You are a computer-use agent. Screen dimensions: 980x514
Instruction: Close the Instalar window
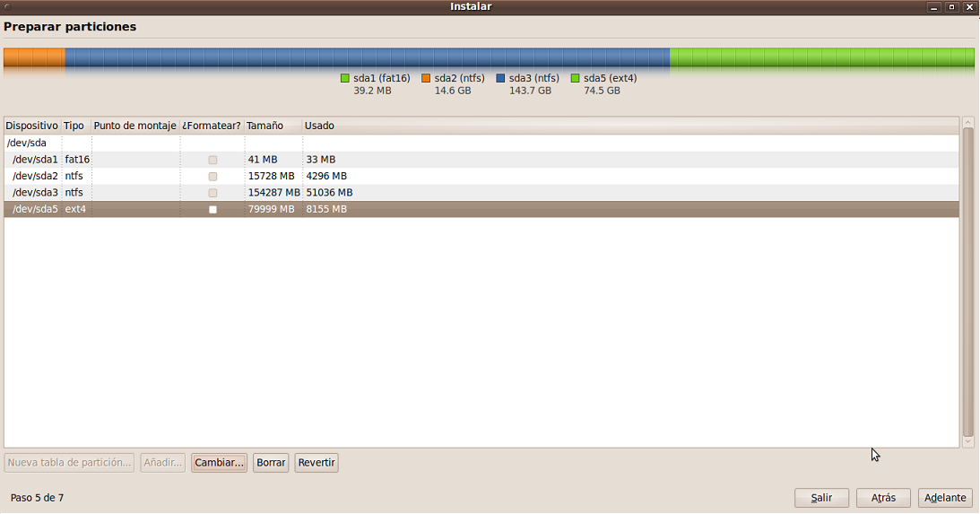969,7
